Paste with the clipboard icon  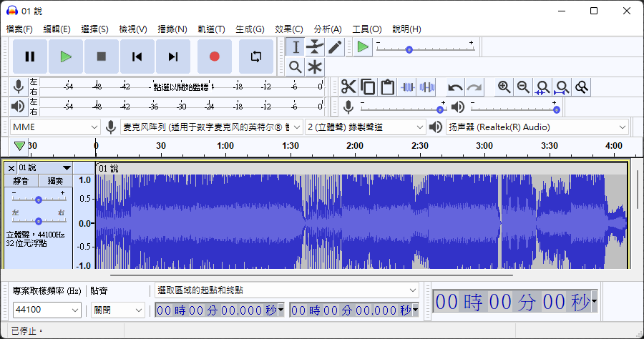point(388,87)
